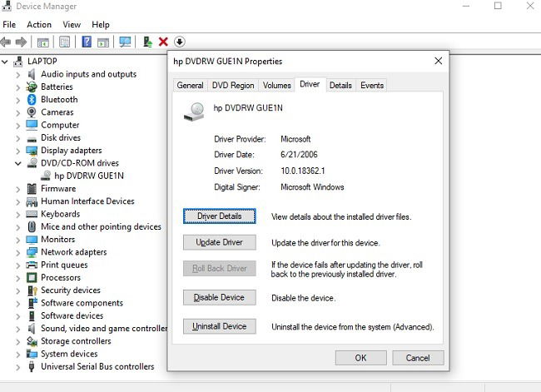
Task: Click the driver date 6/21/2006
Action: tap(299, 155)
